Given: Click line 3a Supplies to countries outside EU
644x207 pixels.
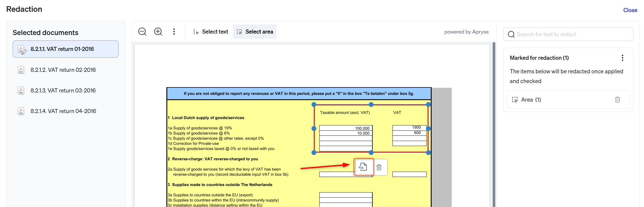Looking at the screenshot, I should [210, 195].
